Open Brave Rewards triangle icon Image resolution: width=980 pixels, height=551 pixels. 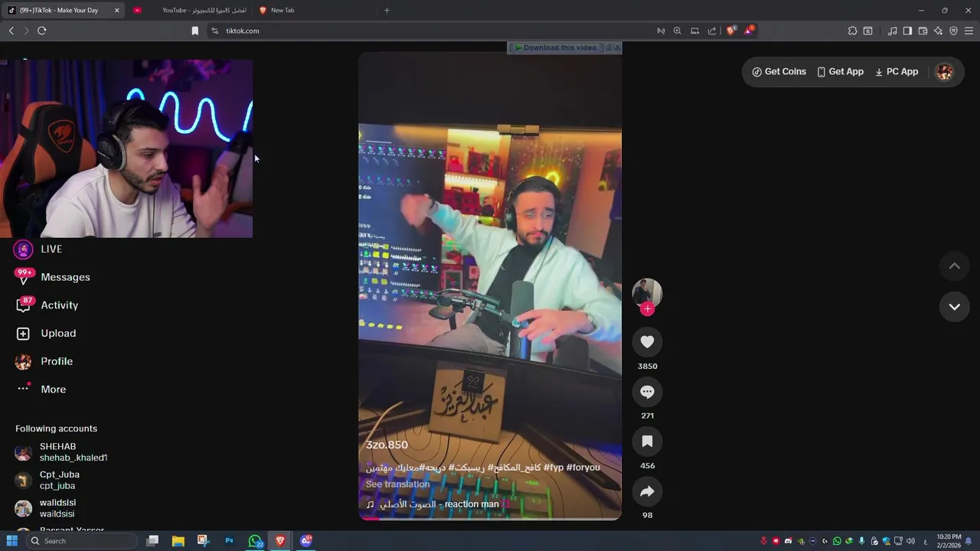tap(749, 31)
